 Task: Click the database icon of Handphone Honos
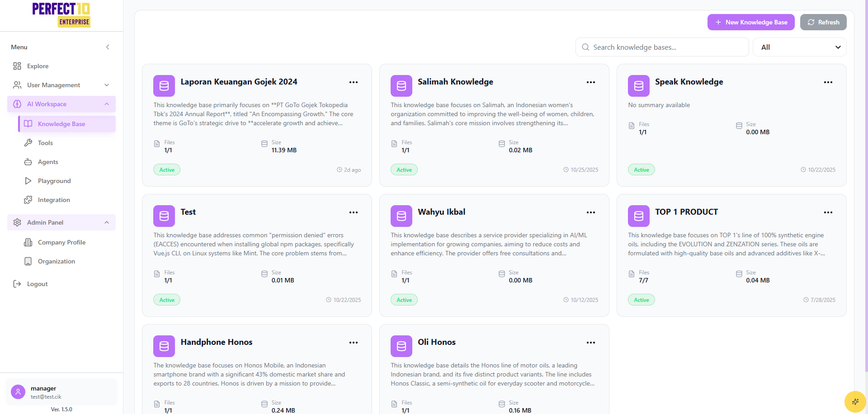pyautogui.click(x=164, y=346)
